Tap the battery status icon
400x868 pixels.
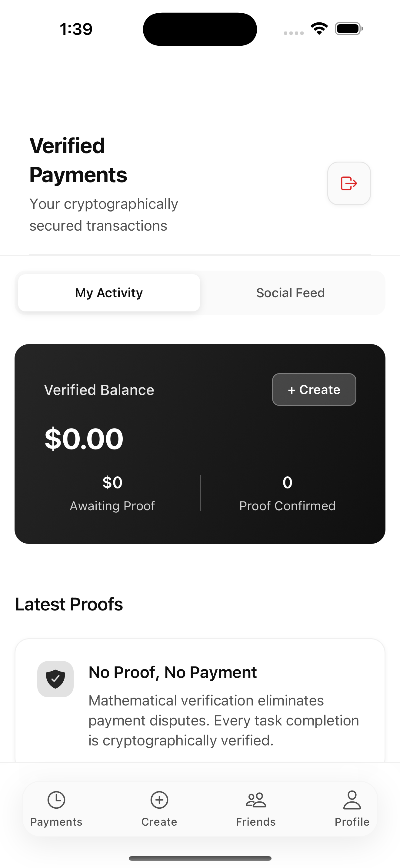coord(349,29)
